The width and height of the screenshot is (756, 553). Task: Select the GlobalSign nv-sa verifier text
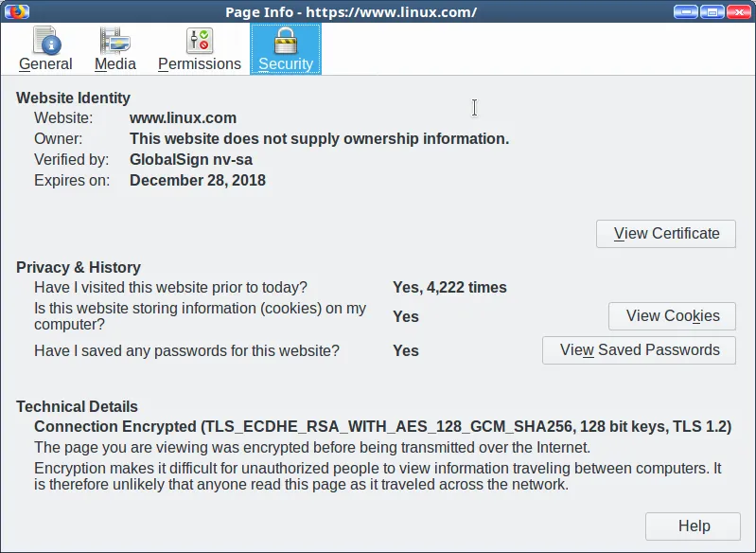pos(191,160)
